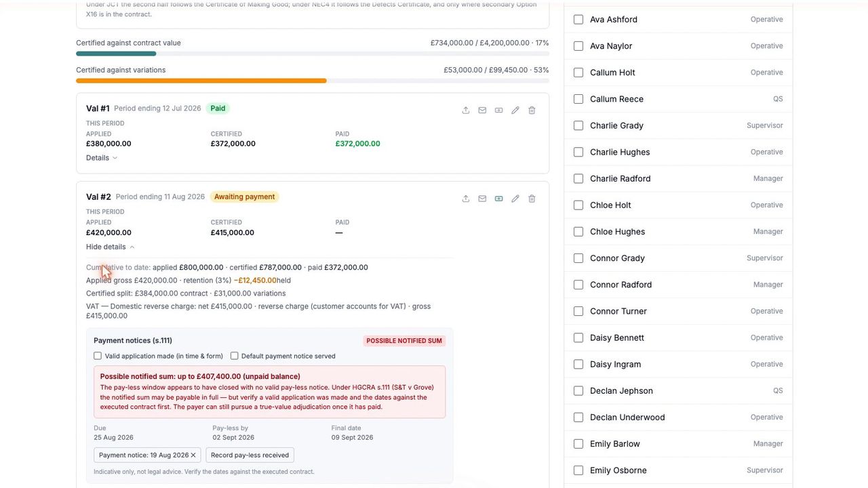Screen dimensions: 868x488
Task: Click the email envelope icon on Val #1
Action: tap(482, 110)
